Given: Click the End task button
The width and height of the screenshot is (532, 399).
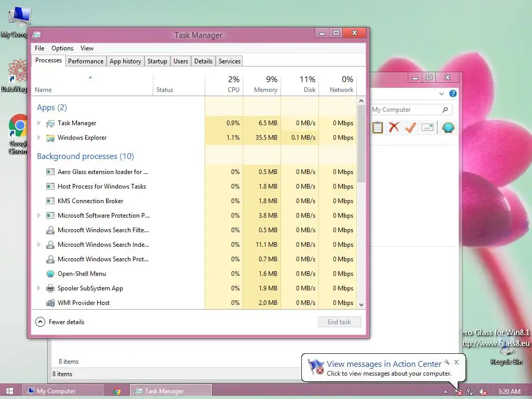Looking at the screenshot, I should 339,322.
